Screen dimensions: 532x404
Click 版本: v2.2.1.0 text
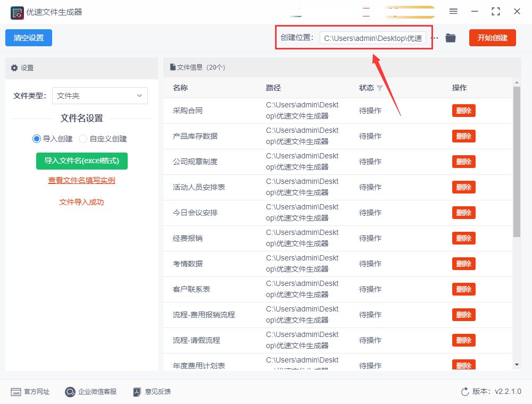pos(497,392)
